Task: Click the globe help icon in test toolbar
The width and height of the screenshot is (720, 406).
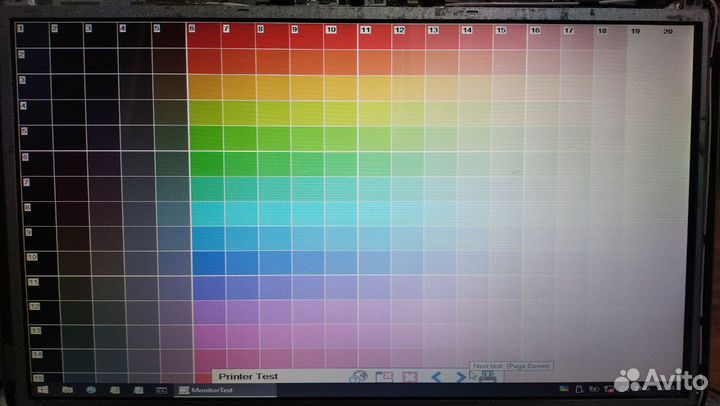Action: tap(358, 377)
